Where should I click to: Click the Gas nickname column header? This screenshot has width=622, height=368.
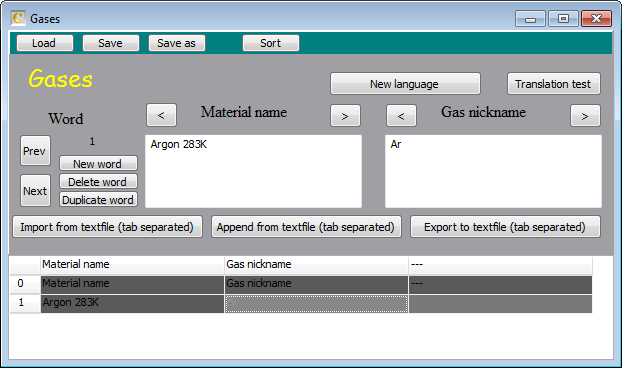point(316,264)
